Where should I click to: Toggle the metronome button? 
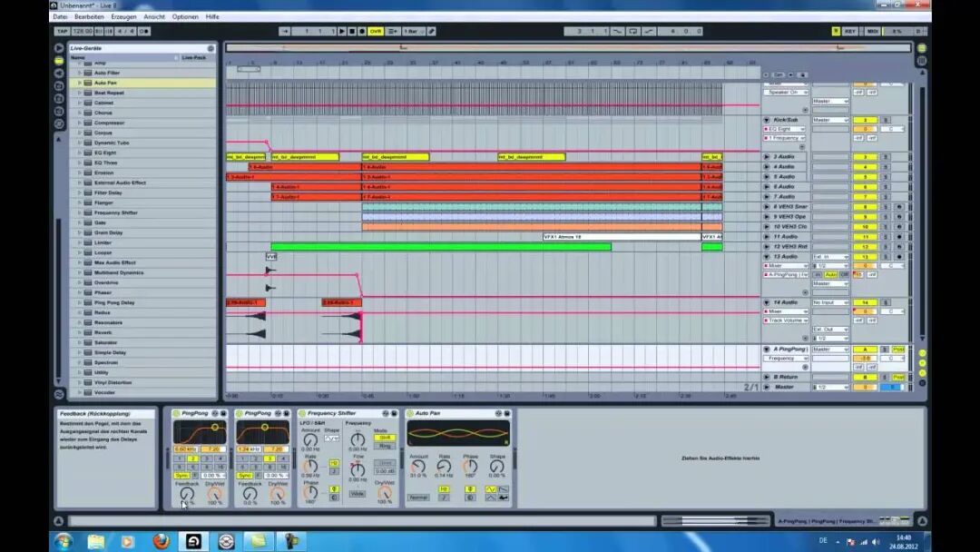point(144,31)
